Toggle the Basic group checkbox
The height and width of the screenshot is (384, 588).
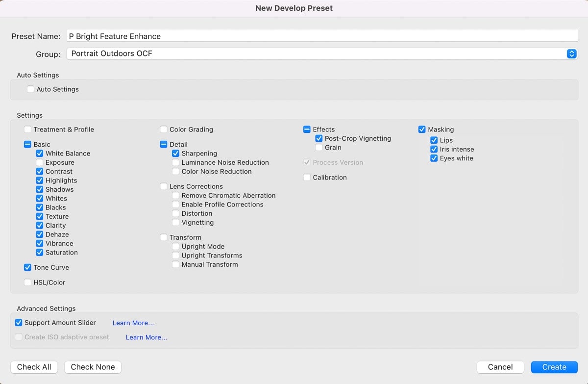27,145
